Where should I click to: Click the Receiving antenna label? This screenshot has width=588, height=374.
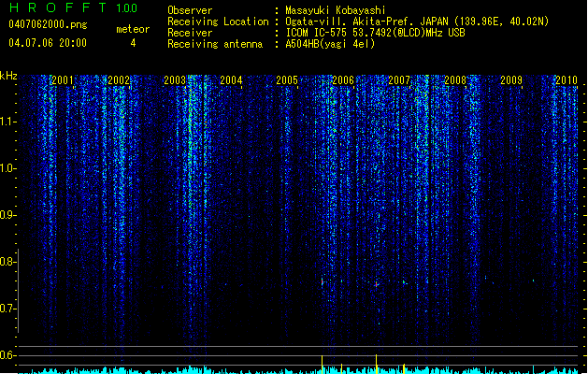(215, 44)
